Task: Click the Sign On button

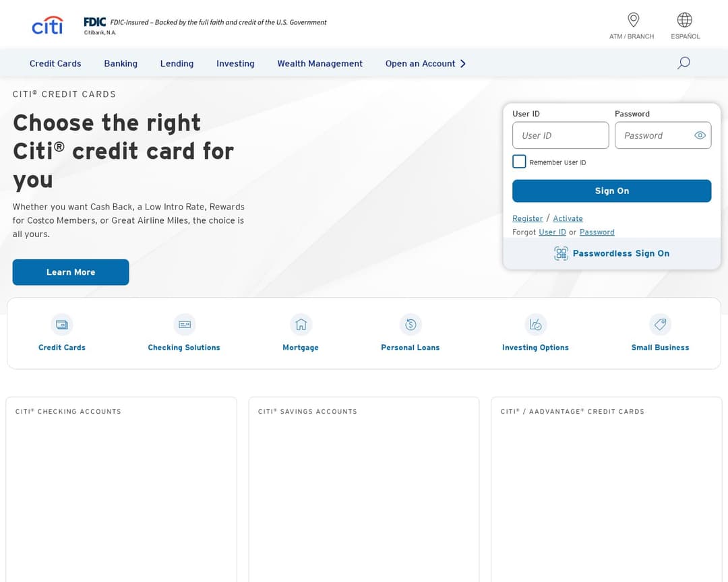Action: coord(611,191)
